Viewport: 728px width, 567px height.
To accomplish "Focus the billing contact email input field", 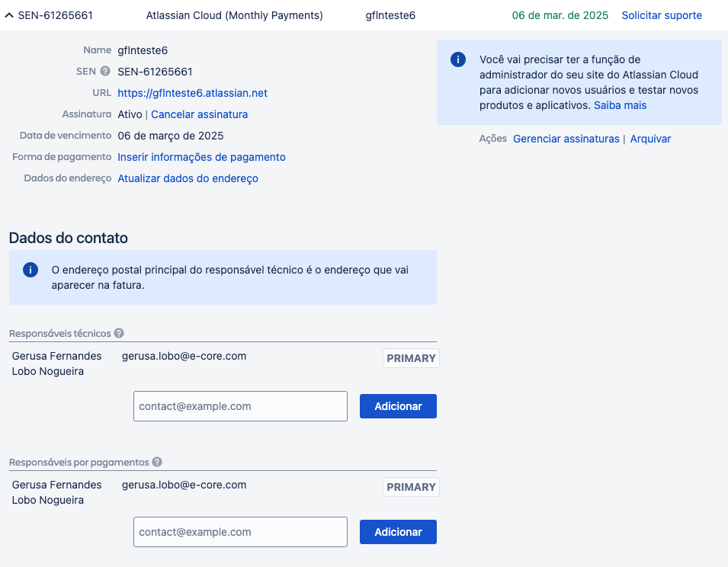I will (x=240, y=532).
